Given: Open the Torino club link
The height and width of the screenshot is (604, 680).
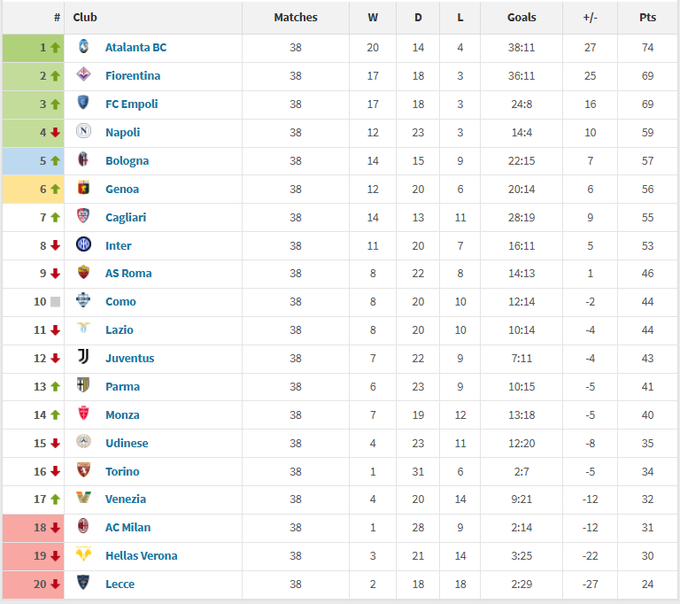Looking at the screenshot, I should [x=122, y=471].
